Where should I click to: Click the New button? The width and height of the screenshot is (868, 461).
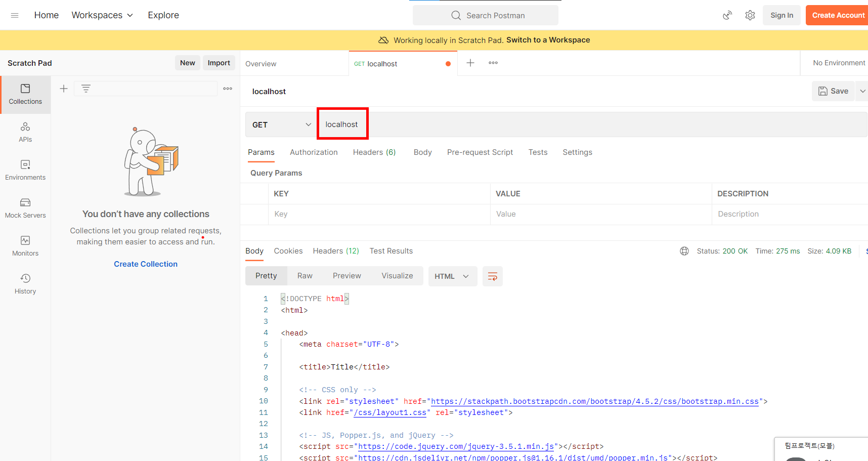coord(188,63)
